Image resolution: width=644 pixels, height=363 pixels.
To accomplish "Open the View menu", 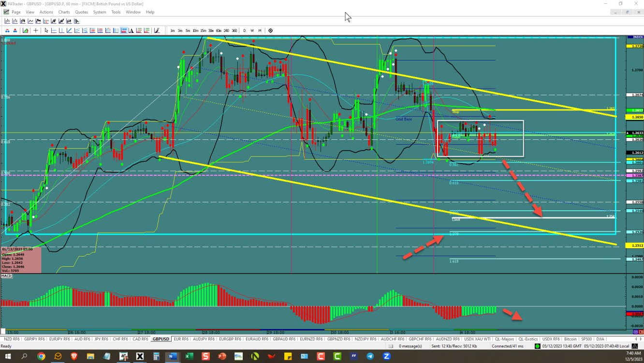I will point(30,12).
